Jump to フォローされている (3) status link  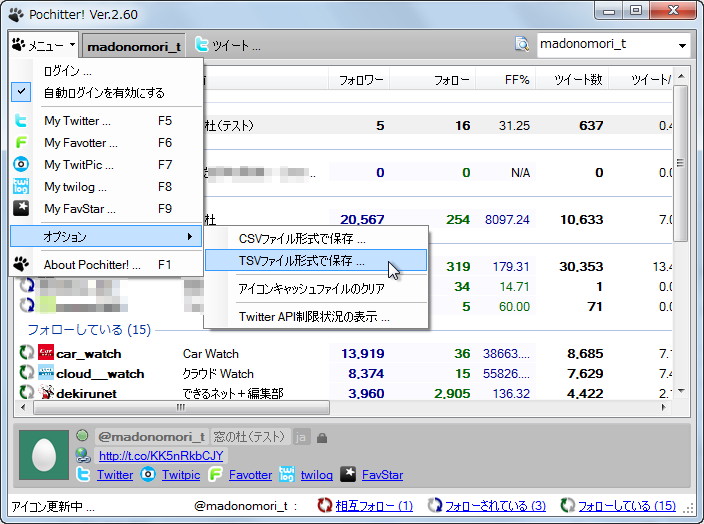tap(495, 506)
